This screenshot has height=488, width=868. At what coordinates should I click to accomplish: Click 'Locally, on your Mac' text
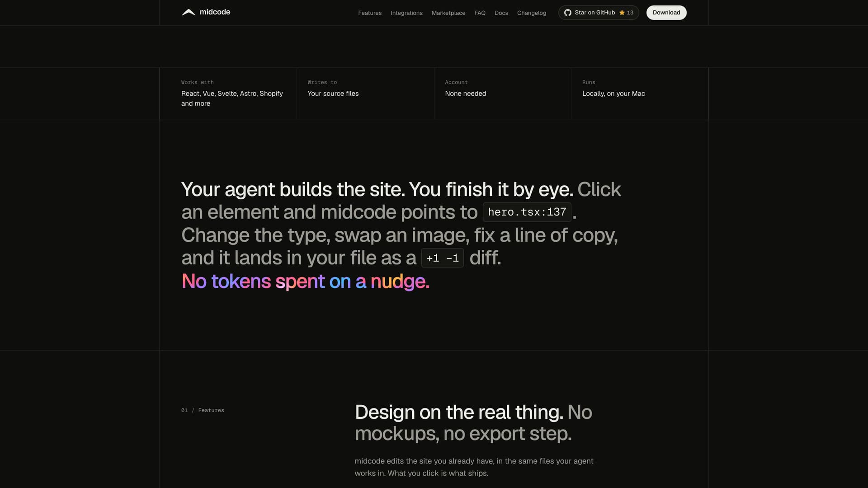click(x=613, y=94)
